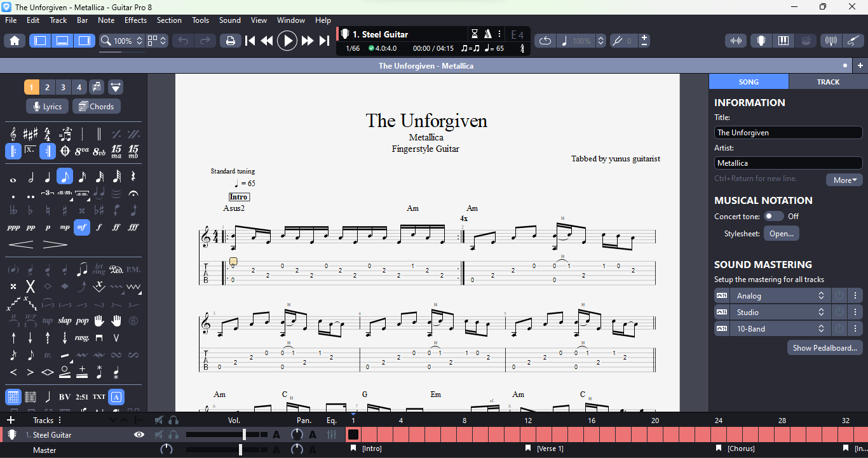Toggle the Concert tone switch

pos(773,216)
